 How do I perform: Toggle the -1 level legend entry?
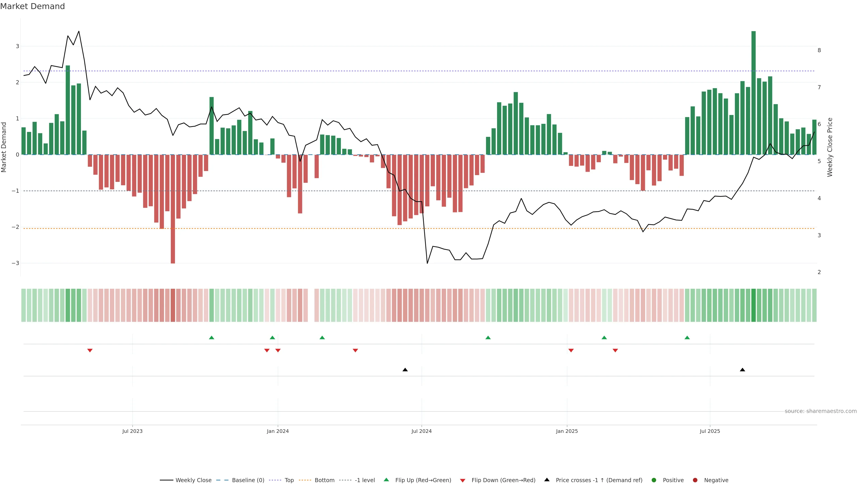(x=365, y=480)
